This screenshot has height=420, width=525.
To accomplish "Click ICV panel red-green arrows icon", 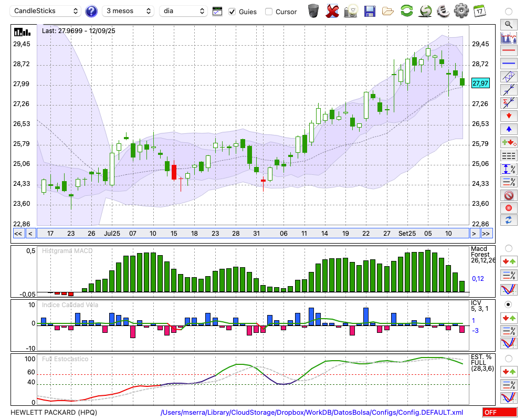I will tap(509, 318).
